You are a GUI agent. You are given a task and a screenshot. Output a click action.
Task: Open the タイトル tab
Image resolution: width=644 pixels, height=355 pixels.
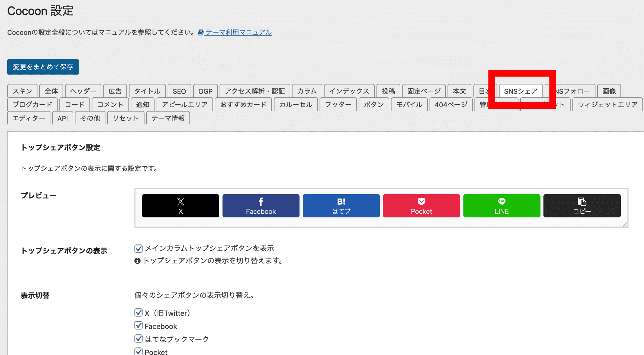tap(147, 91)
